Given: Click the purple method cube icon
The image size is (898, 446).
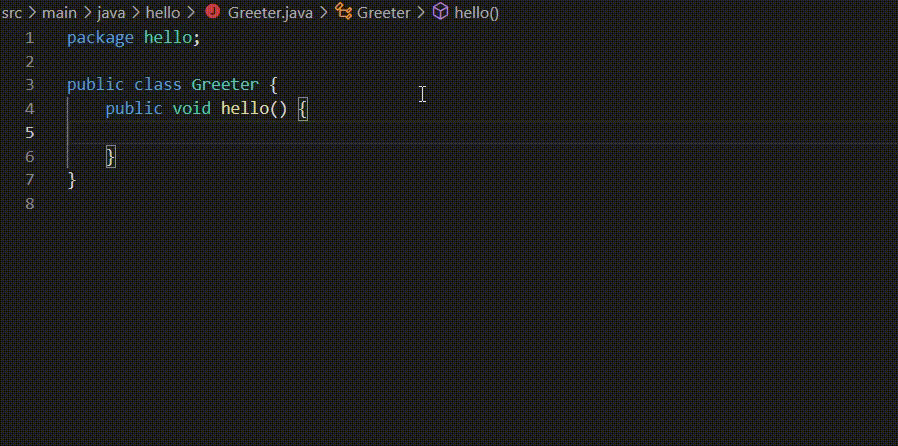Looking at the screenshot, I should pyautogui.click(x=440, y=11).
